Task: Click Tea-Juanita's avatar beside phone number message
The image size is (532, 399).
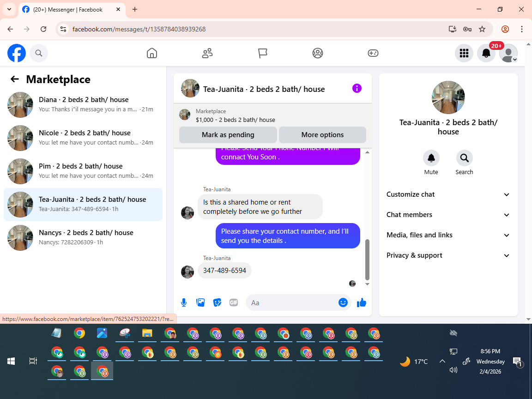Action: click(187, 272)
